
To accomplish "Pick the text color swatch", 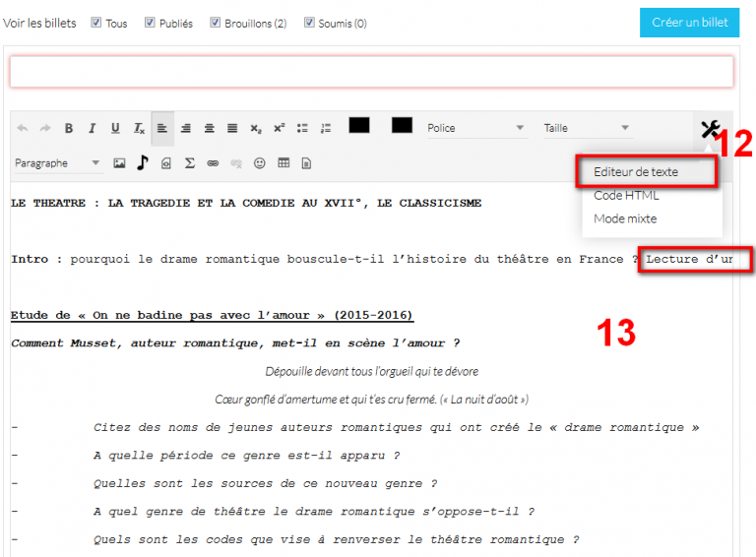I will tap(359, 125).
